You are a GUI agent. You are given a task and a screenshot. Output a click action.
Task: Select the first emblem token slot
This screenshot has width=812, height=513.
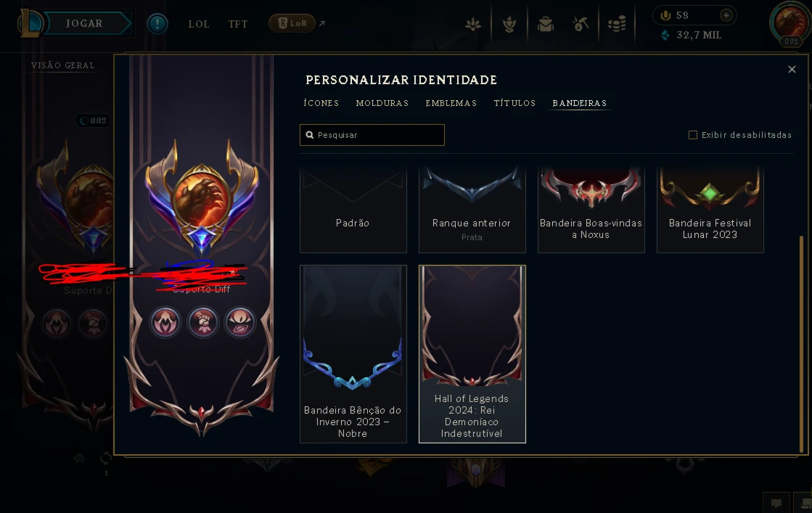point(165,322)
